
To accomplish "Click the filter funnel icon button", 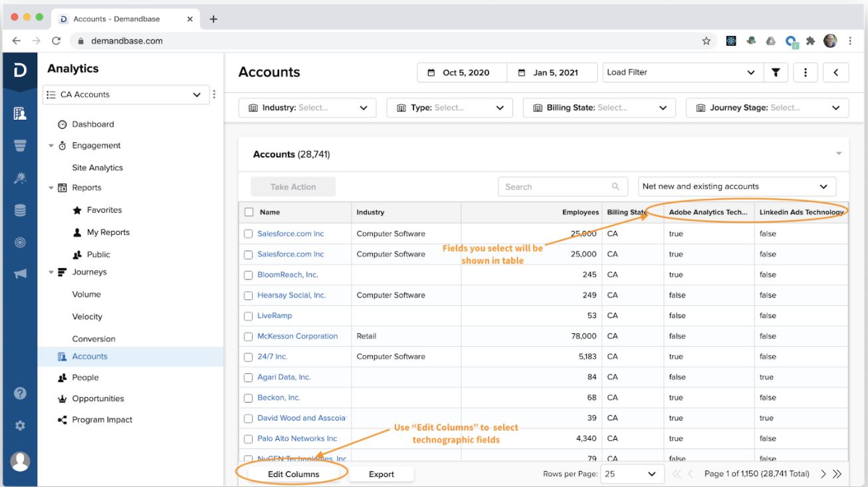I will [776, 73].
